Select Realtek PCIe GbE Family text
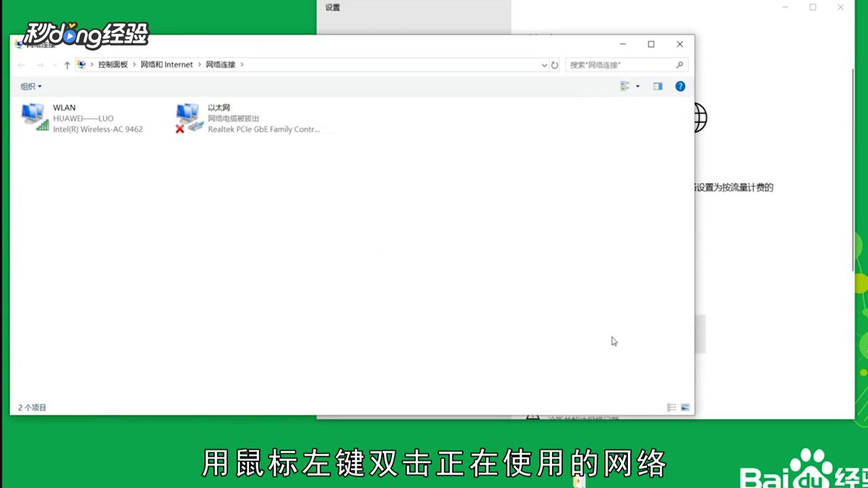Screen dimensions: 868x488 pos(264,129)
